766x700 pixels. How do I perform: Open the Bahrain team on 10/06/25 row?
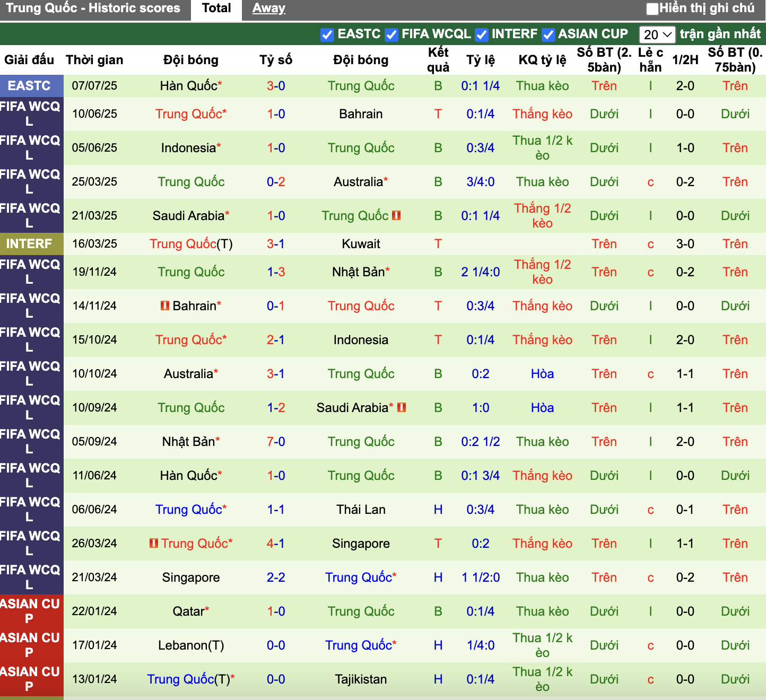coord(361,114)
